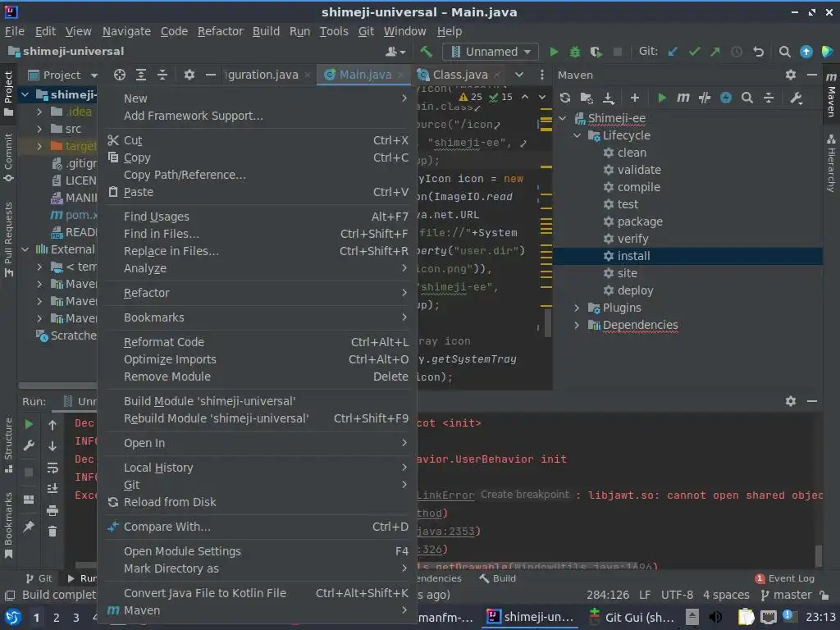The image size is (840, 630).
Task: Toggle pin tab in Run panel
Action: point(29,527)
